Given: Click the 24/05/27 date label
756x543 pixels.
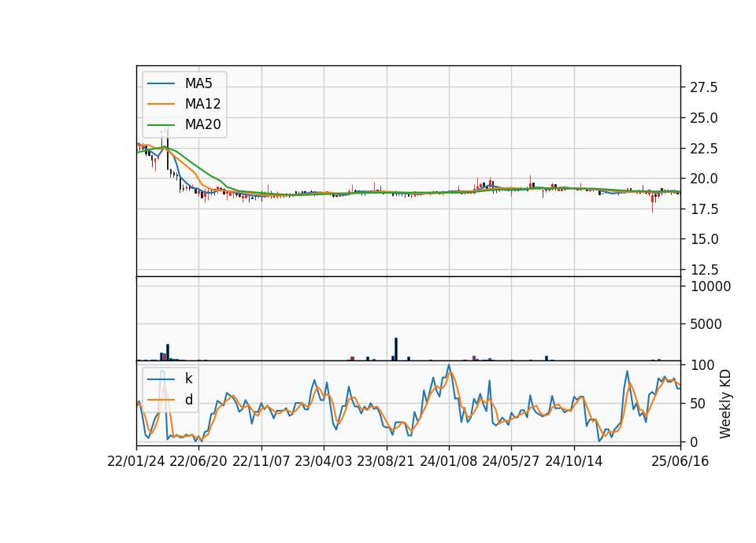Looking at the screenshot, I should (x=511, y=461).
